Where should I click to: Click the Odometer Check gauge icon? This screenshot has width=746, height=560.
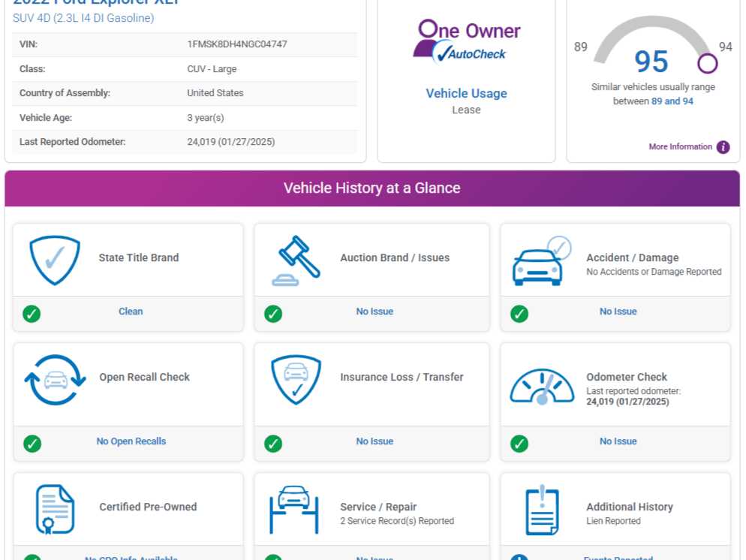(x=542, y=387)
